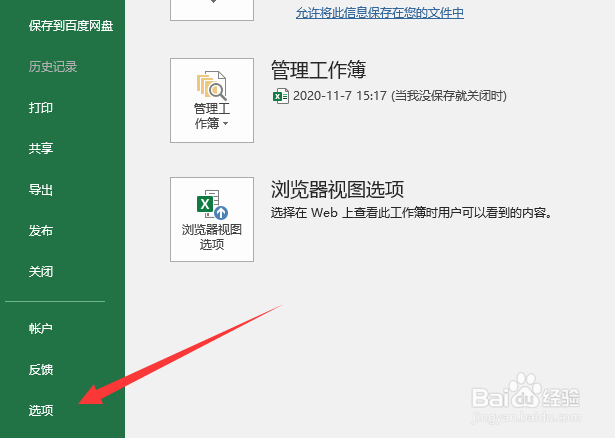Click the partially visible button above 管理工作簿
The image size is (615, 438).
(x=212, y=10)
